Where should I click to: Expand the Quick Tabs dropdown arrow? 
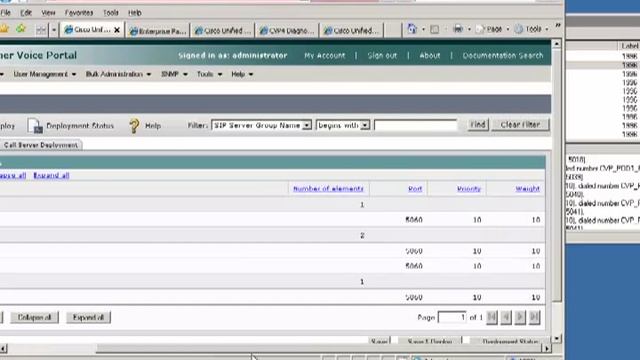(53, 30)
